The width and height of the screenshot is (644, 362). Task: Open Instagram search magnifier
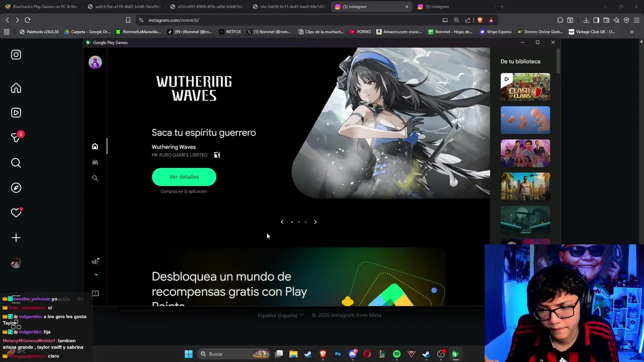click(16, 163)
